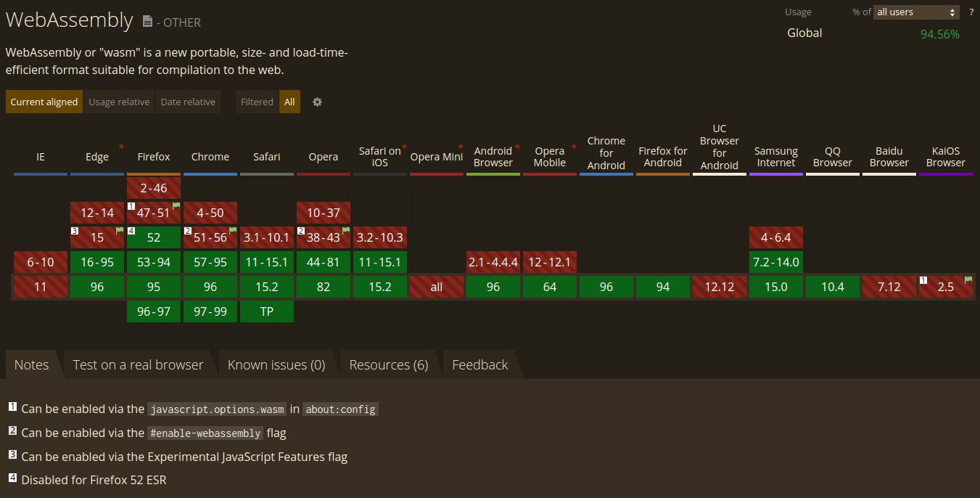Click the green flag on the Opera 38-43 cell

346,231
